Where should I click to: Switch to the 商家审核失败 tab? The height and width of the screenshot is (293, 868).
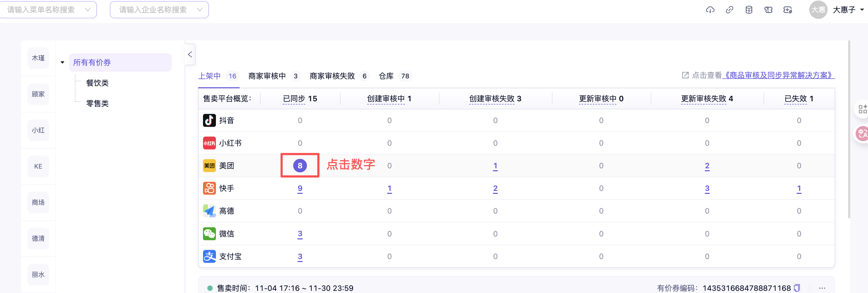coord(332,76)
